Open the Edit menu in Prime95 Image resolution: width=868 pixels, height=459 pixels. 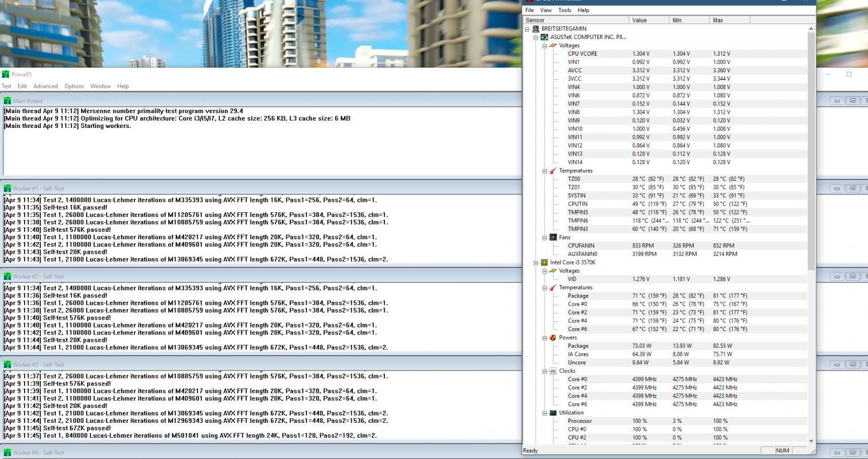[22, 86]
